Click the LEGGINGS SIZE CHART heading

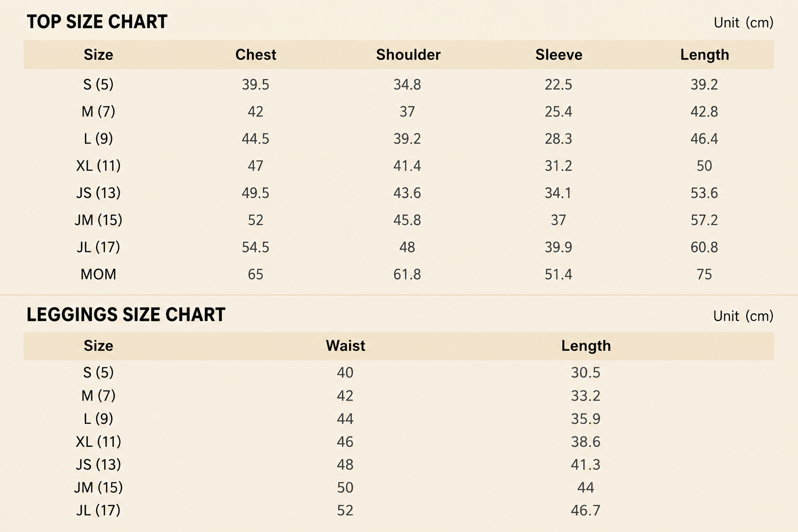click(126, 315)
